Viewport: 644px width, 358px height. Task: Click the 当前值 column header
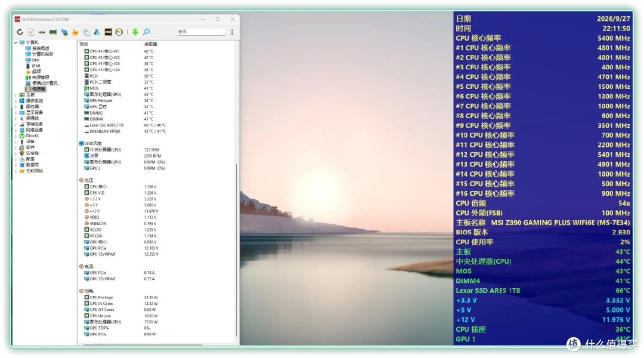click(150, 44)
